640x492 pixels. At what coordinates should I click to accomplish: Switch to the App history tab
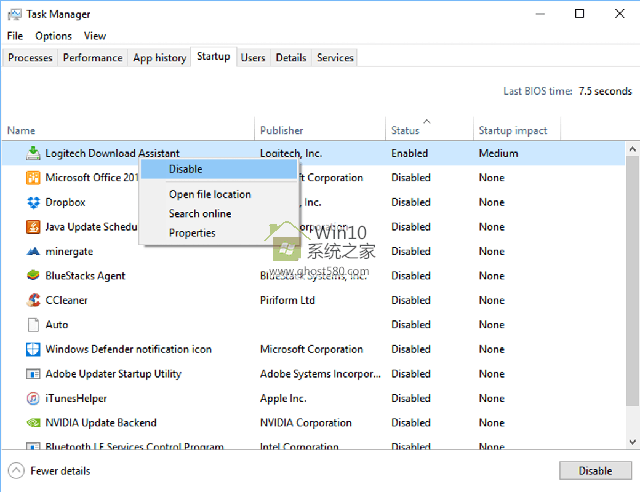coord(159,58)
